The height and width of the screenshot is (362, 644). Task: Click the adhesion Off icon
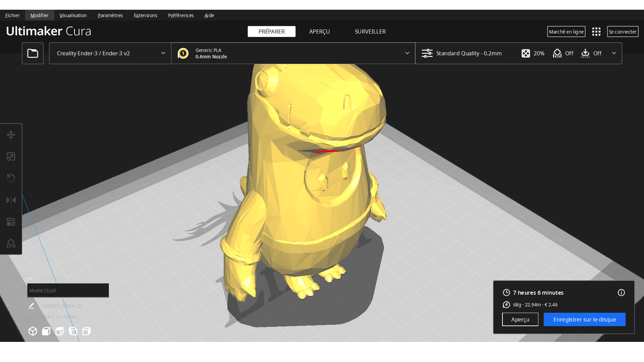pos(585,53)
